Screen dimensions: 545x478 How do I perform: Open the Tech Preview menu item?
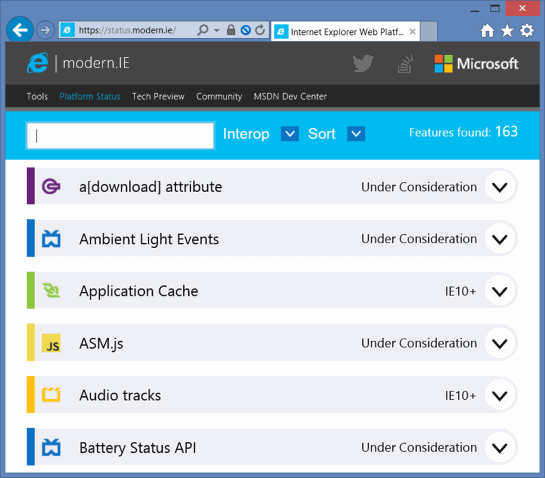(158, 96)
